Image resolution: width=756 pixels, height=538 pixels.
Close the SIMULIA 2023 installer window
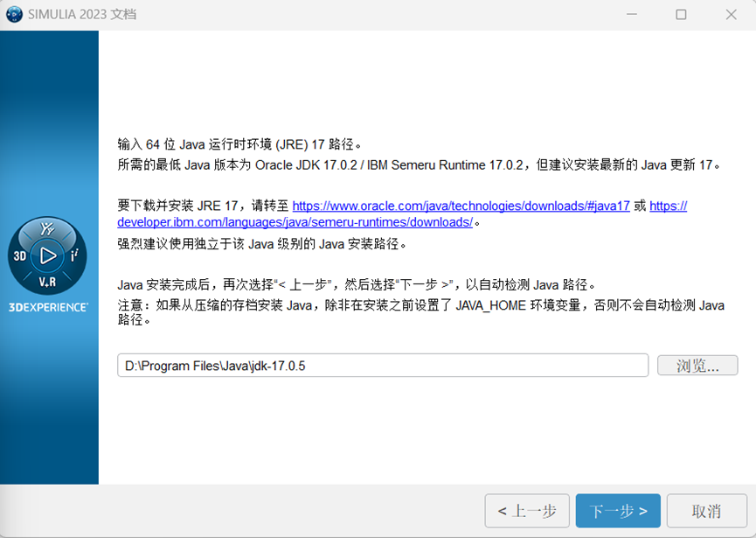[x=731, y=15]
